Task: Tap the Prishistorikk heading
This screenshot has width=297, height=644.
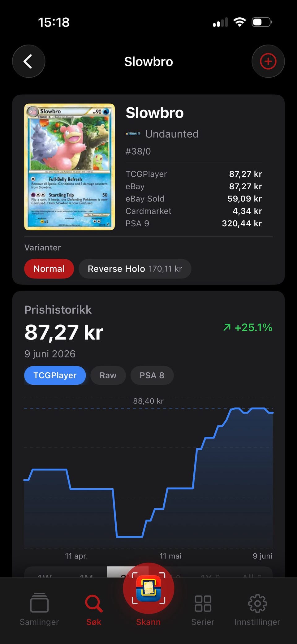Action: (x=58, y=310)
